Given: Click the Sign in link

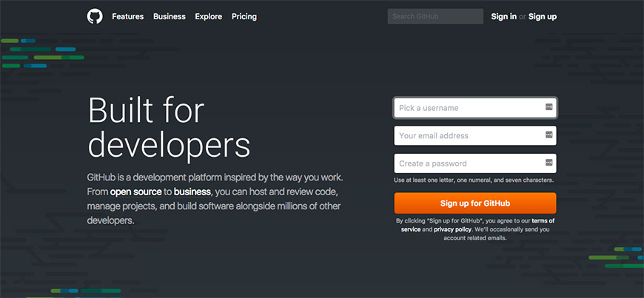Looking at the screenshot, I should 504,16.
